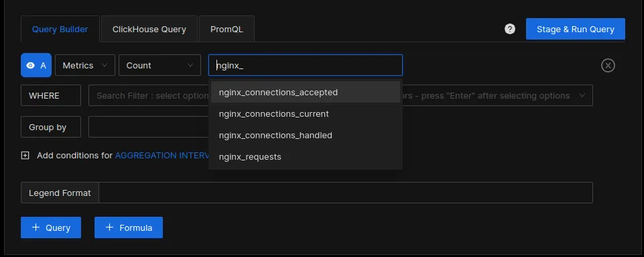Switch to the ClickHouse Query tab
The width and height of the screenshot is (644, 257).
pos(149,30)
